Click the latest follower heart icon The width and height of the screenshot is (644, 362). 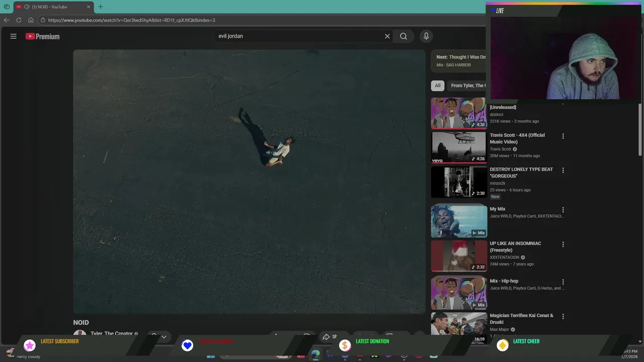click(x=187, y=345)
